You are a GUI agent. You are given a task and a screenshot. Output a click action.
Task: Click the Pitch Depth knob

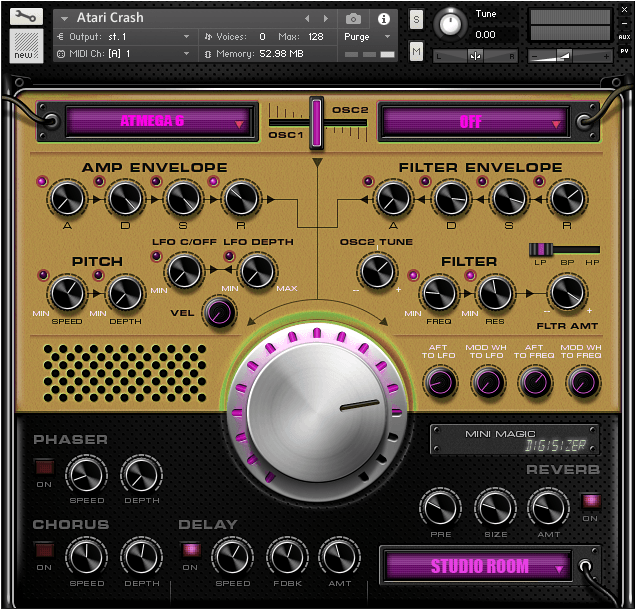(125, 294)
